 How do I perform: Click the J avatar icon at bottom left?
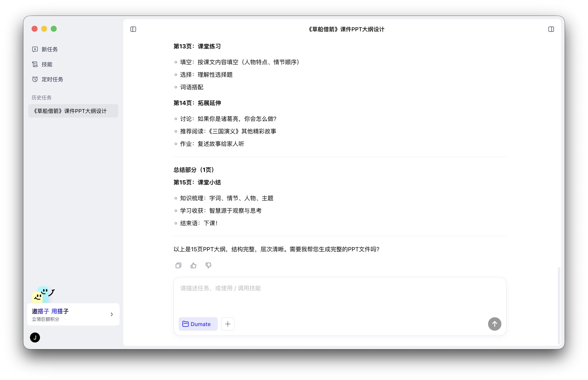35,337
